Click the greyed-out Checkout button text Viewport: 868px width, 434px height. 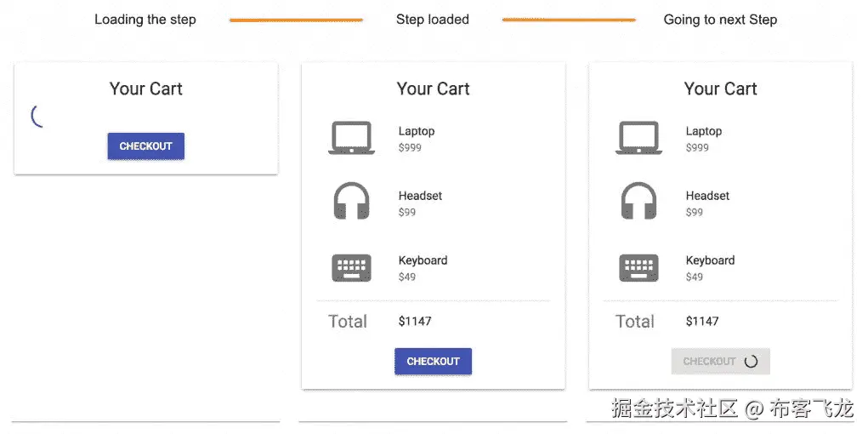709,361
